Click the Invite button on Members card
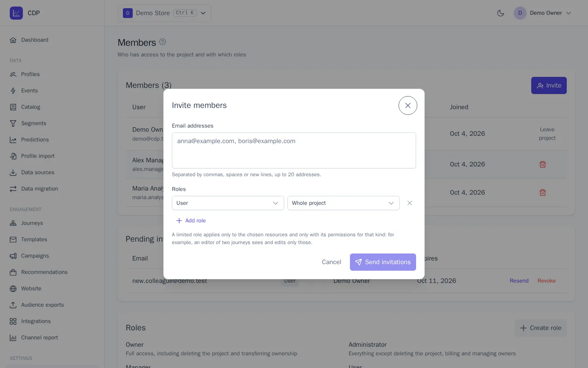This screenshot has height=368, width=588. [x=549, y=85]
